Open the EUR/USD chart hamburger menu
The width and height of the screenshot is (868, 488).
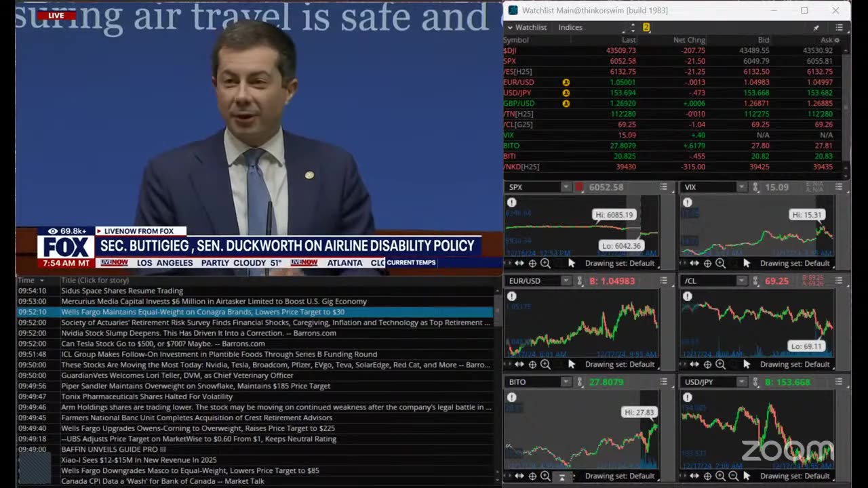(664, 281)
